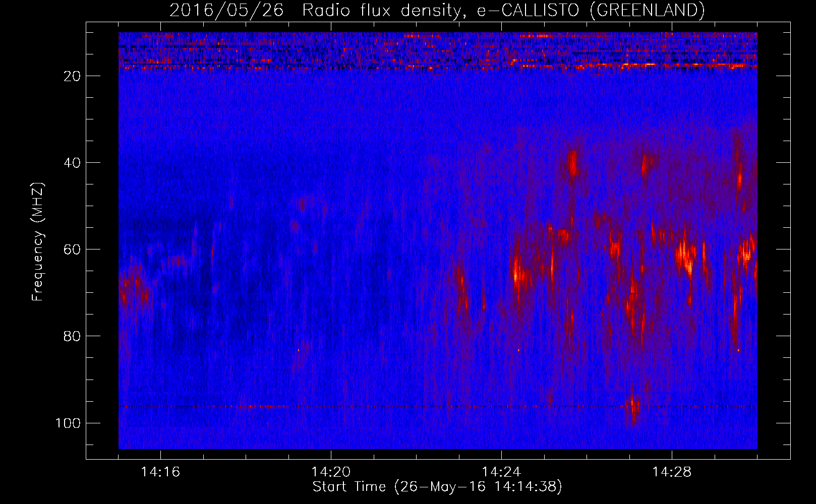The image size is (816, 504).
Task: Click the 14:20 time tick label
Action: pos(331,472)
